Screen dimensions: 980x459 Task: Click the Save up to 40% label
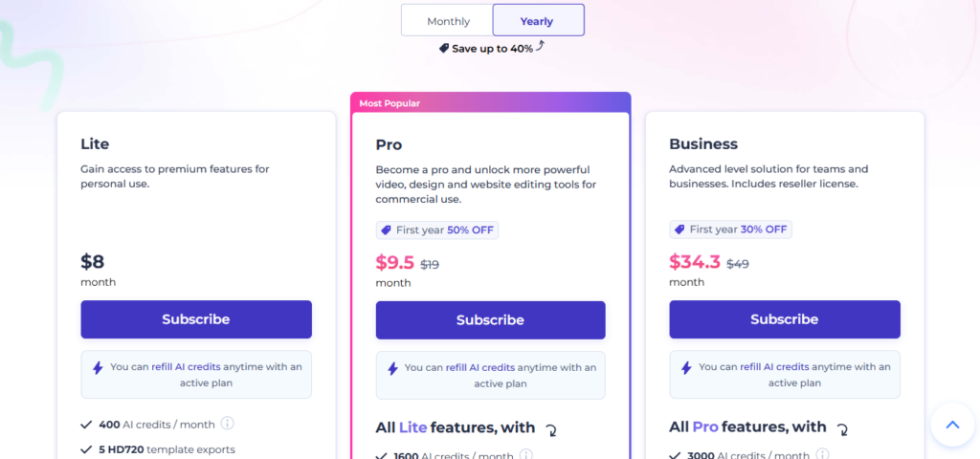click(492, 48)
